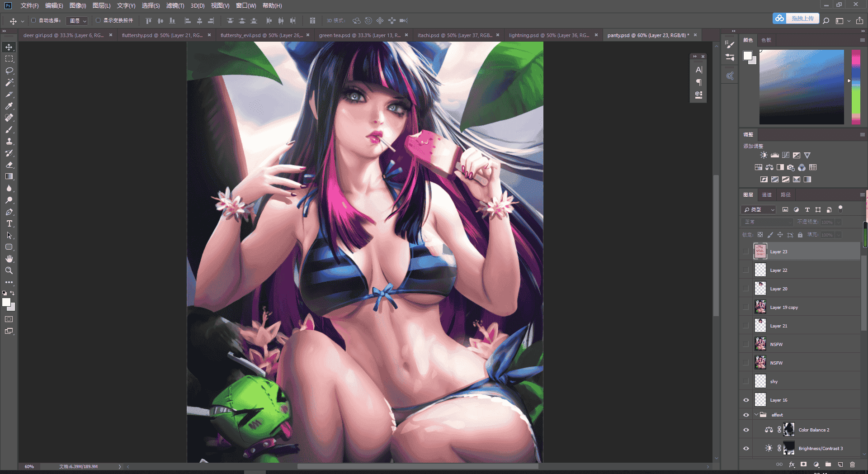Select the Move tool
This screenshot has height=474, width=868.
tap(9, 47)
